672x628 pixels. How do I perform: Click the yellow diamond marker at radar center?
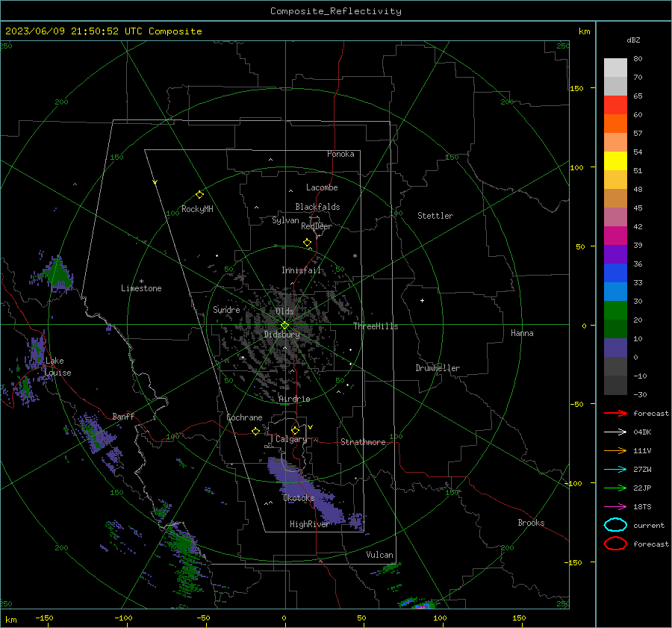(284, 326)
